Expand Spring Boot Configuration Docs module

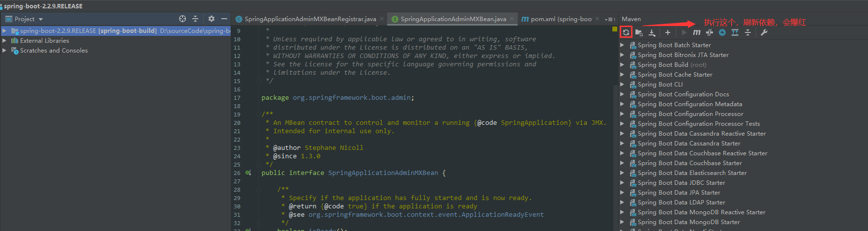(x=622, y=94)
